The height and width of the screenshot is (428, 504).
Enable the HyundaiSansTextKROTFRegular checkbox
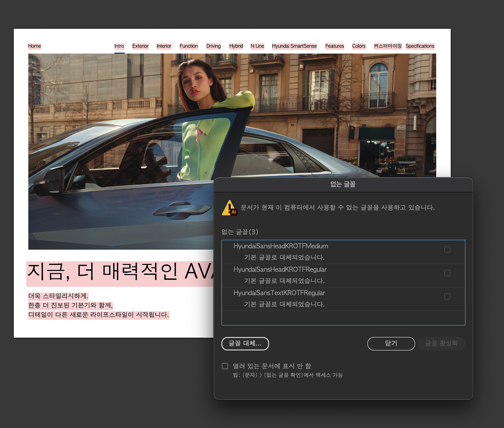[447, 297]
